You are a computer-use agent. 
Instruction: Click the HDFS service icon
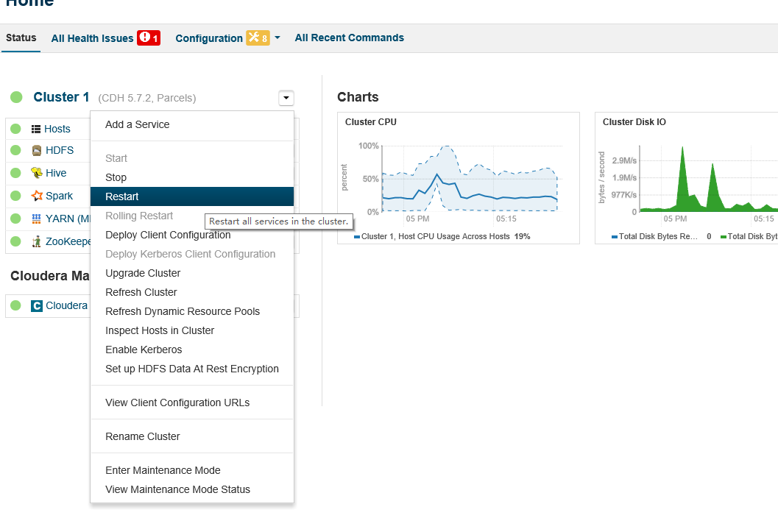tap(37, 151)
